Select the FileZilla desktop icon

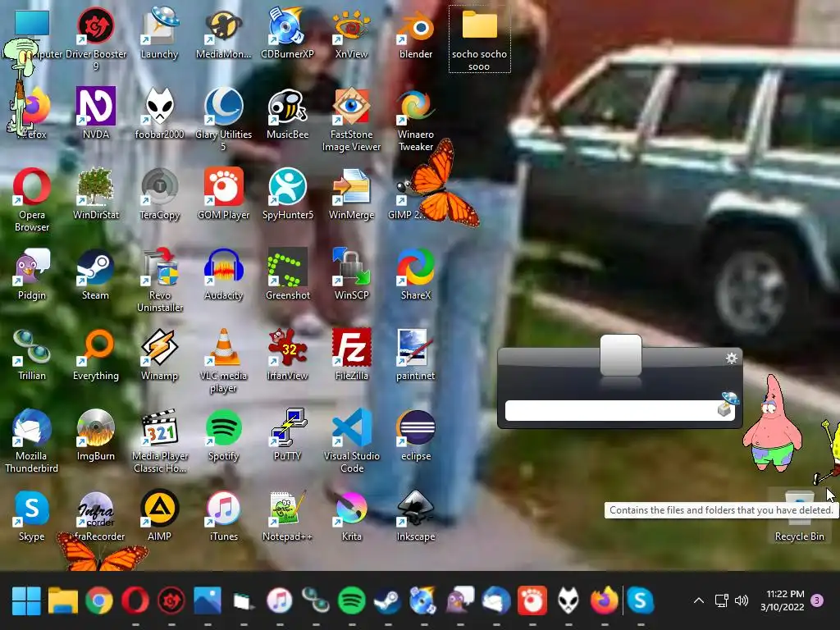tap(351, 354)
